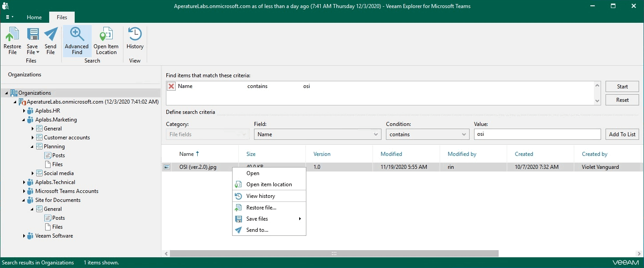Click the Name contains osi criteria row
Screen dimensions: 644x268
click(x=380, y=87)
